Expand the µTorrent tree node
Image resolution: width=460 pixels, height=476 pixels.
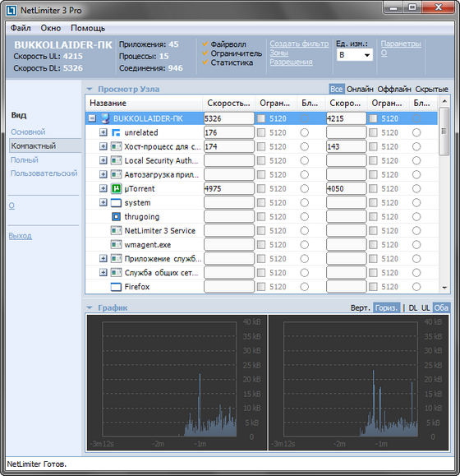103,188
